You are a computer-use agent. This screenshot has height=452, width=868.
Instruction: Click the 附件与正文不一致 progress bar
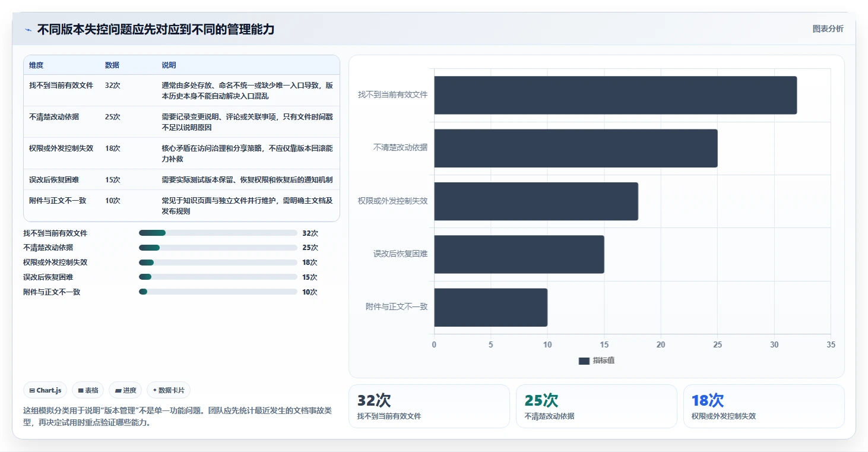218,292
